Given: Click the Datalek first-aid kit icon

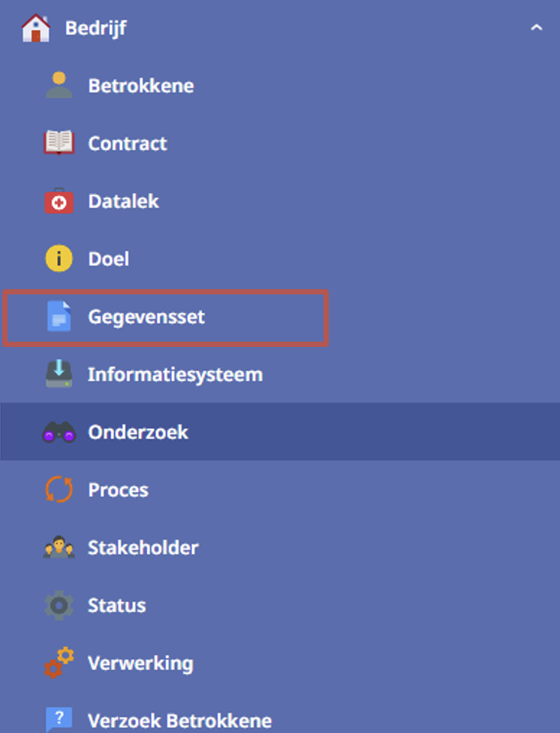Looking at the screenshot, I should (59, 201).
